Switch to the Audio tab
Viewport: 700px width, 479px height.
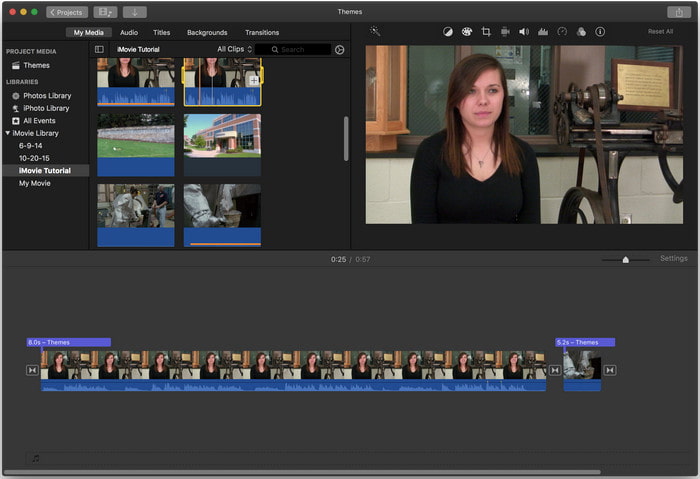[129, 33]
